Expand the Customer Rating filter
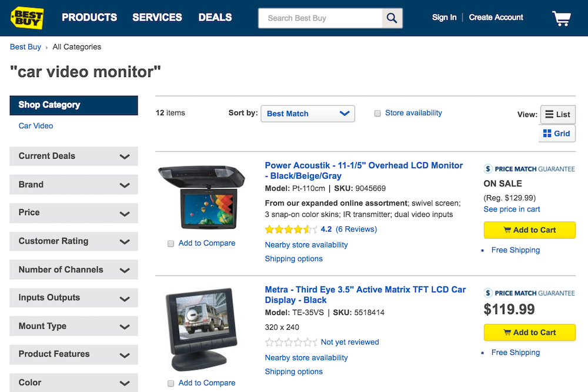Screen dimensions: 588x392 (73, 242)
